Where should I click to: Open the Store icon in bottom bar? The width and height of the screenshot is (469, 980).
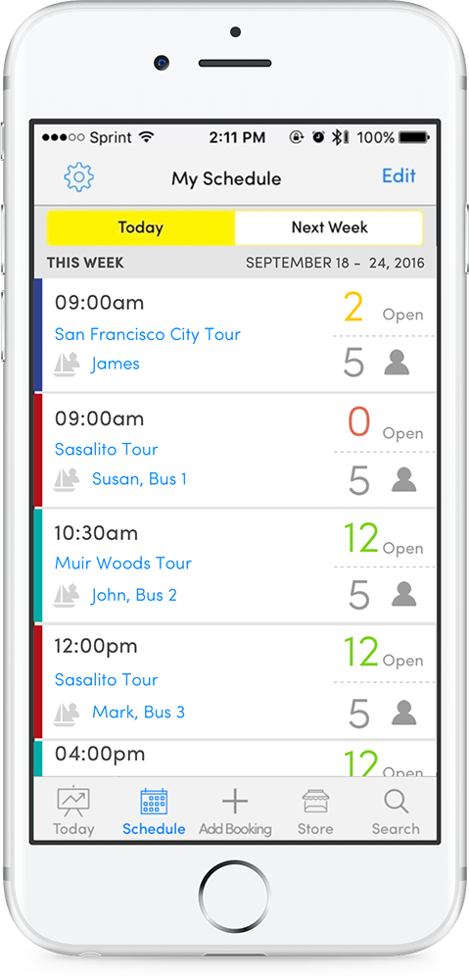tap(315, 802)
